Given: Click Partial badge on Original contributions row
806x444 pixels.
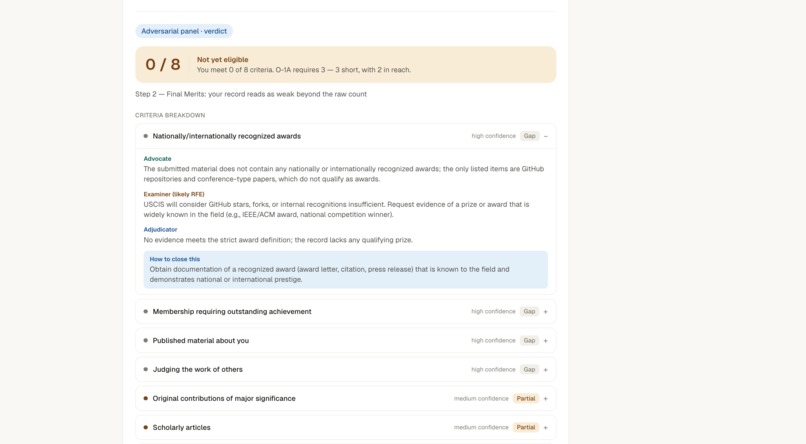Looking at the screenshot, I should (526, 399).
